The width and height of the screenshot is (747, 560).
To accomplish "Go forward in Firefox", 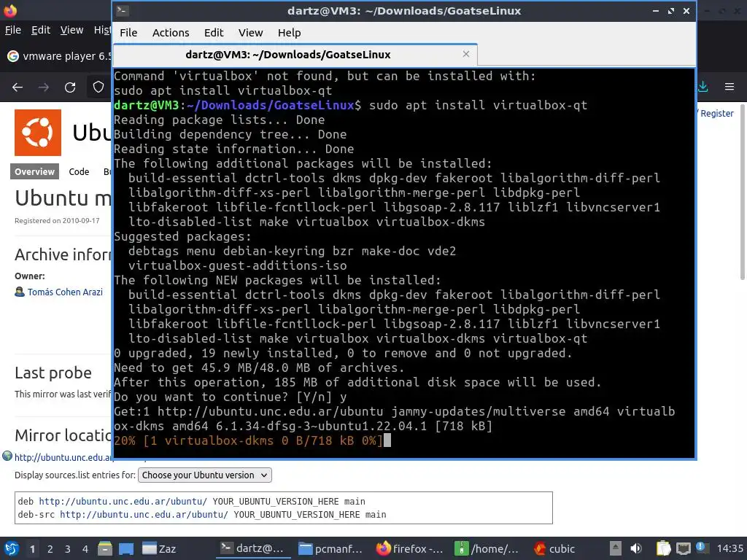I will [43, 87].
